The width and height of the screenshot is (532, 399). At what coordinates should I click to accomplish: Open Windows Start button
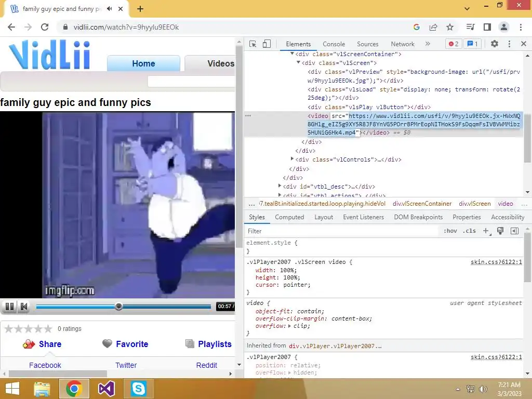pos(12,389)
